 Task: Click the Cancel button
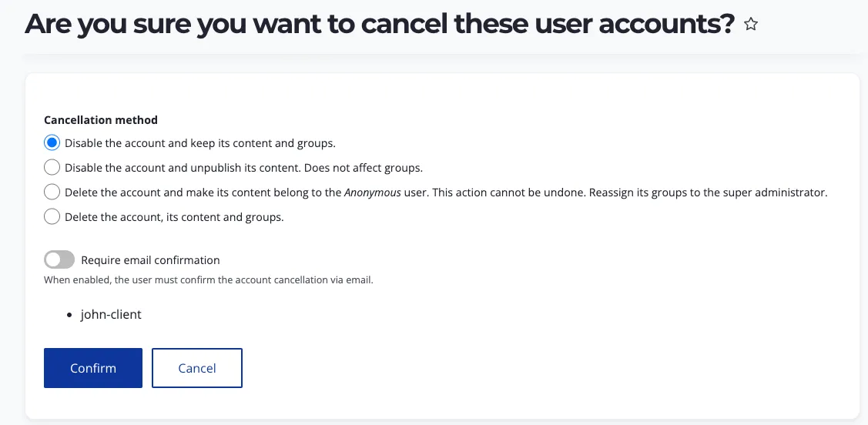pos(197,368)
